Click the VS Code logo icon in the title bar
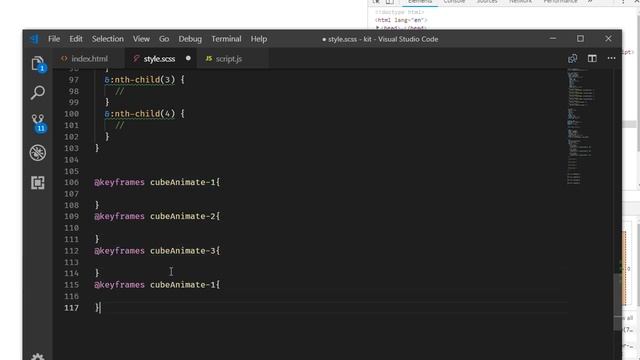The image size is (640, 360). 34,39
